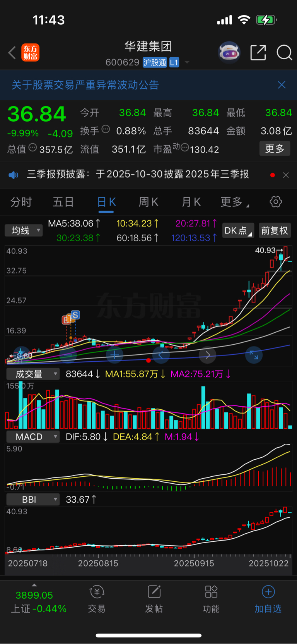This screenshot has height=644, width=297.
Task: Expand the 更多 chart period menu
Action: pyautogui.click(x=234, y=202)
